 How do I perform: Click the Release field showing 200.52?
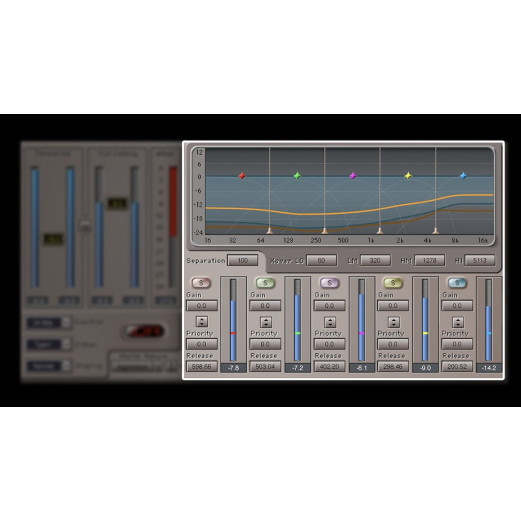click(x=457, y=367)
